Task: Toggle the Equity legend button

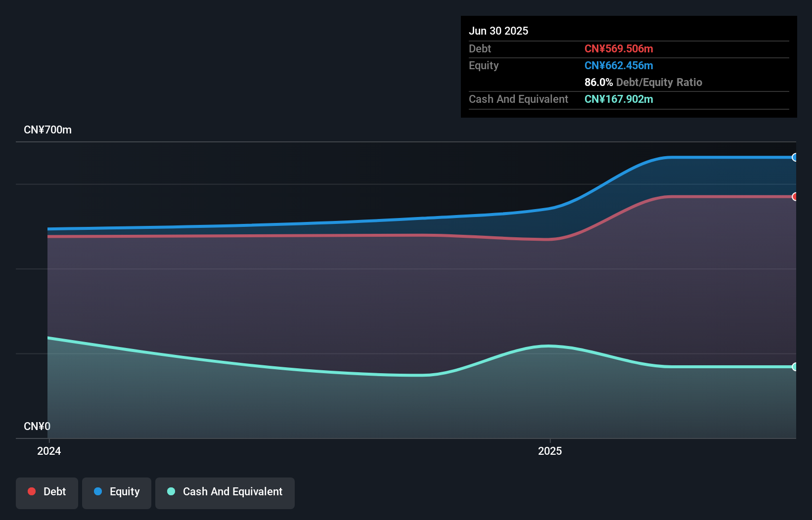Action: (117, 493)
